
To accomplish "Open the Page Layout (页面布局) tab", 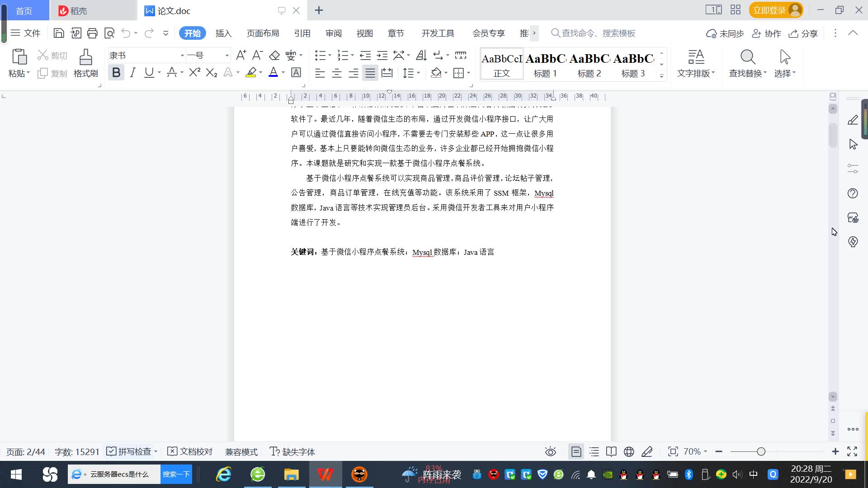I will [263, 33].
